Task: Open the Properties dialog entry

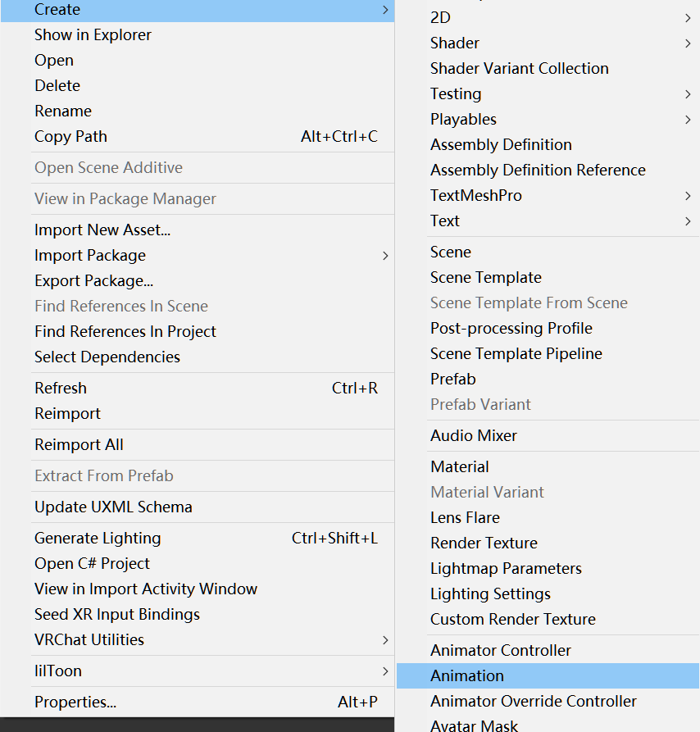Action: coord(75,702)
